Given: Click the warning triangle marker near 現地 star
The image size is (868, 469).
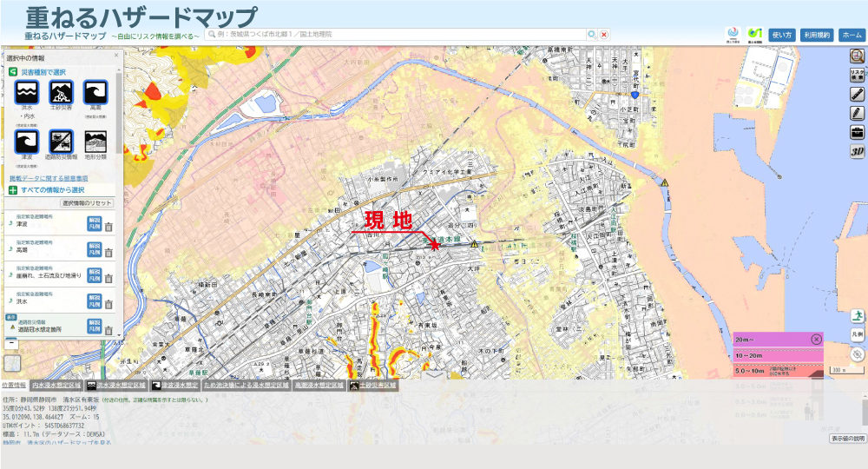Looking at the screenshot, I should point(475,244).
